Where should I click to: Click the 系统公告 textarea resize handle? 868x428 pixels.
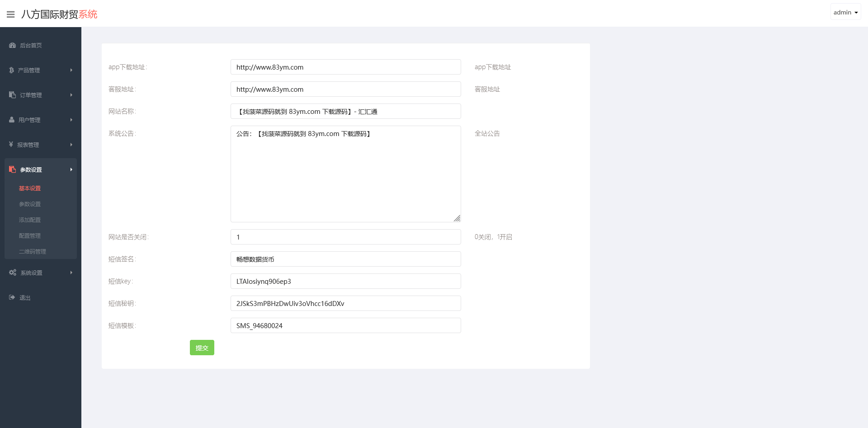tap(457, 219)
